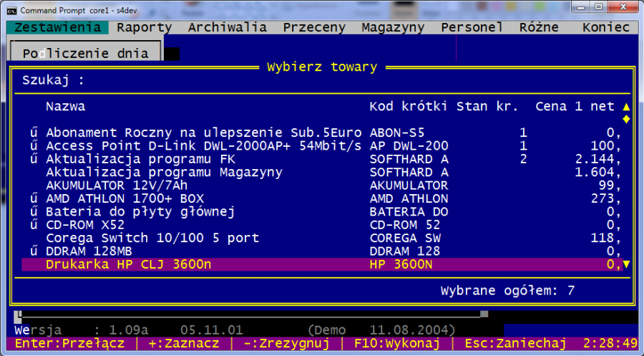Click the version text 1.09a
The width and height of the screenshot is (644, 356).
pos(128,329)
